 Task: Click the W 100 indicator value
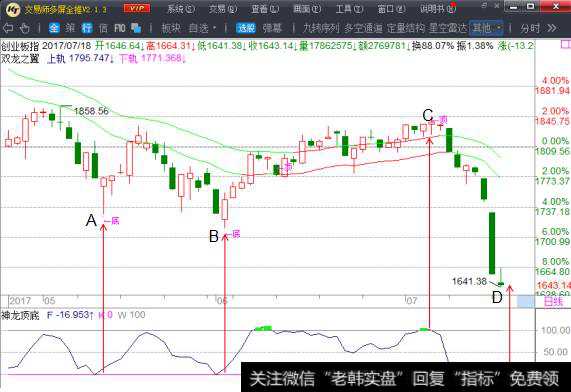click(131, 315)
